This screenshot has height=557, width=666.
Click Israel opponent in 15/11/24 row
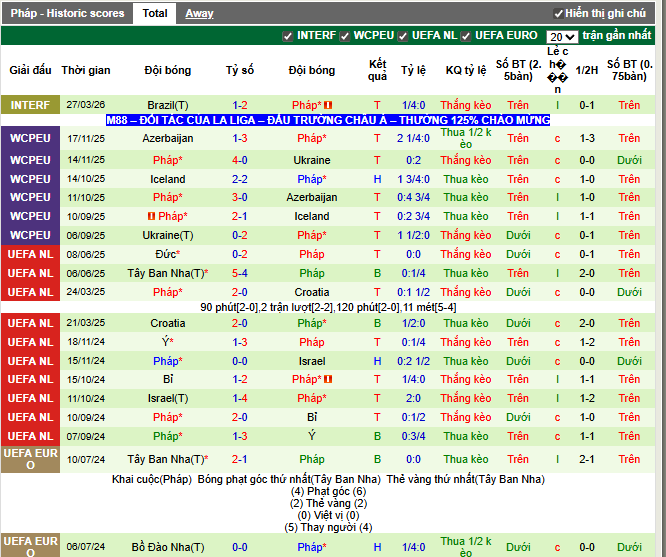click(312, 361)
